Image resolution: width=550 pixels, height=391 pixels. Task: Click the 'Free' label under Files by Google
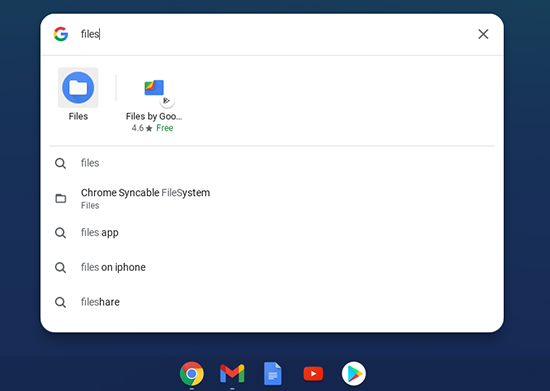(x=165, y=128)
